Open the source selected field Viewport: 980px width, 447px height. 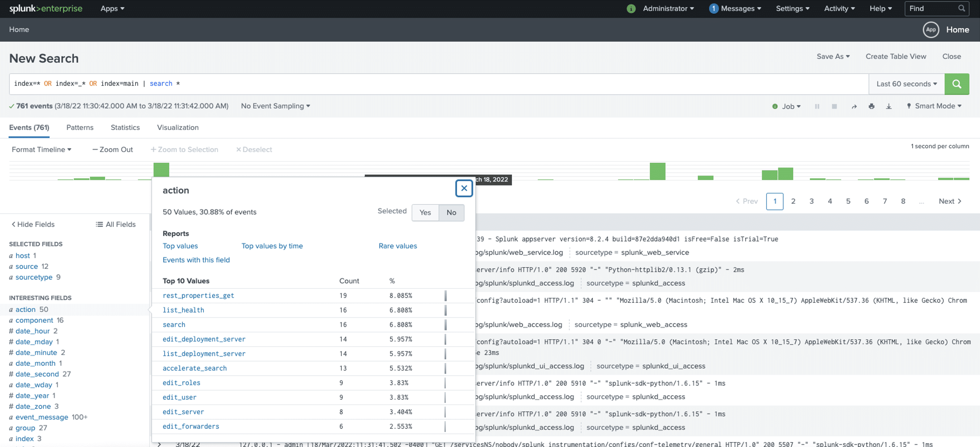[27, 266]
